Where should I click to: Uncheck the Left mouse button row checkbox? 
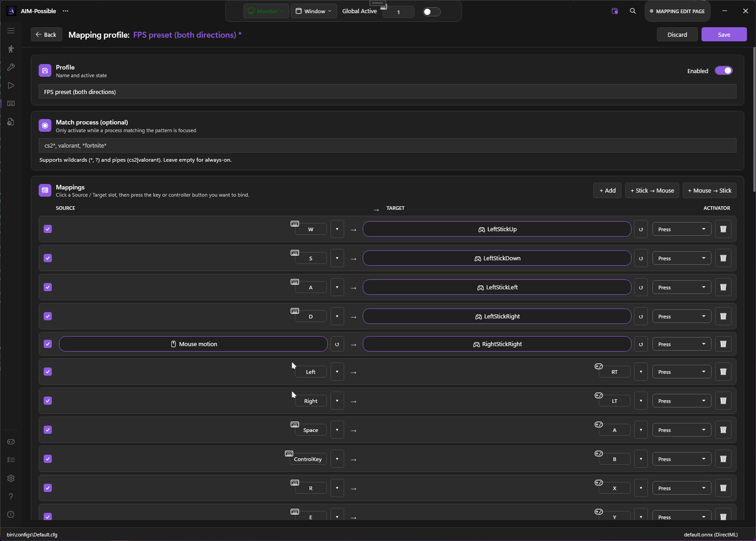pyautogui.click(x=48, y=372)
